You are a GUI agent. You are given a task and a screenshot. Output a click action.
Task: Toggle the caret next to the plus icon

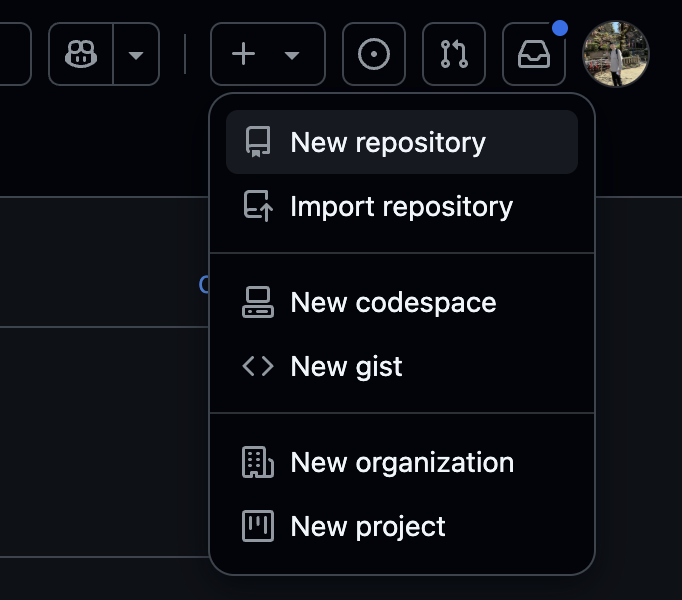292,55
